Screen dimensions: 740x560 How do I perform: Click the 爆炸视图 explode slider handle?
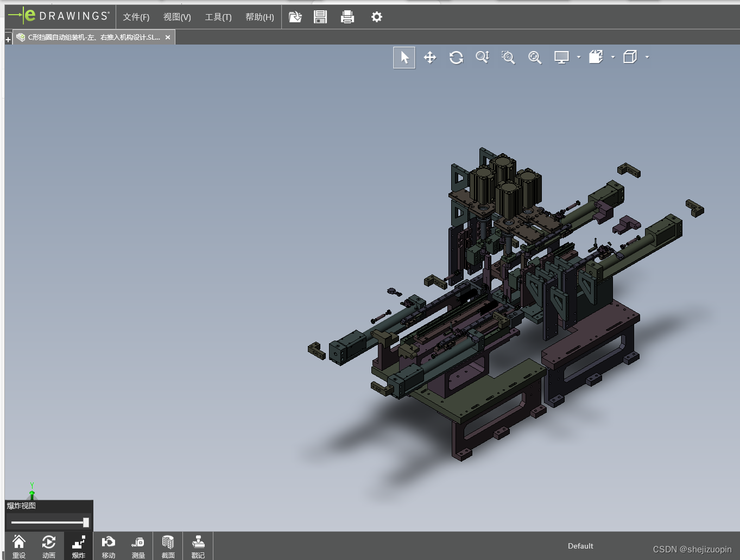86,522
